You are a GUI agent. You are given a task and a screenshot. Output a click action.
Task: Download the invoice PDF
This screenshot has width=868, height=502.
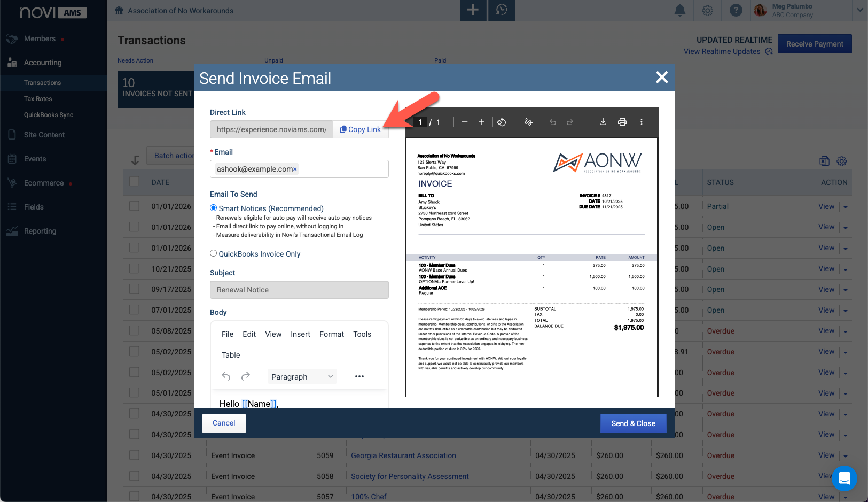click(603, 122)
